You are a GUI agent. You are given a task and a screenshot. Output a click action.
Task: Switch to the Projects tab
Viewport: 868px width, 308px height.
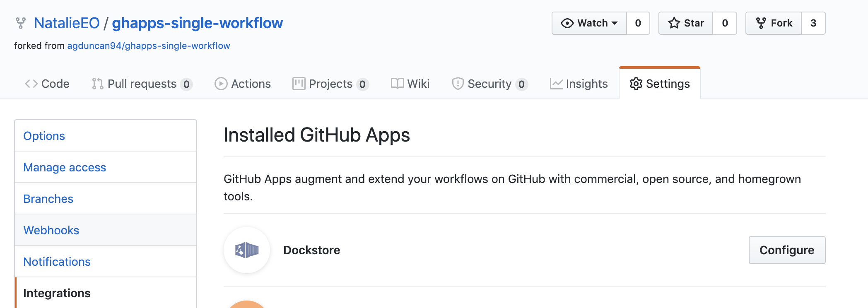[x=330, y=84]
